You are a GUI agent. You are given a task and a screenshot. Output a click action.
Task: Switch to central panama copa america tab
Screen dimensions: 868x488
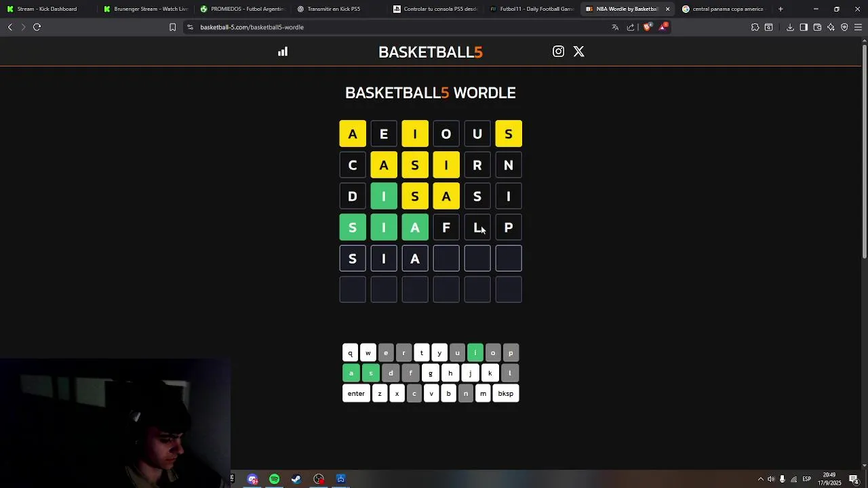click(x=724, y=9)
